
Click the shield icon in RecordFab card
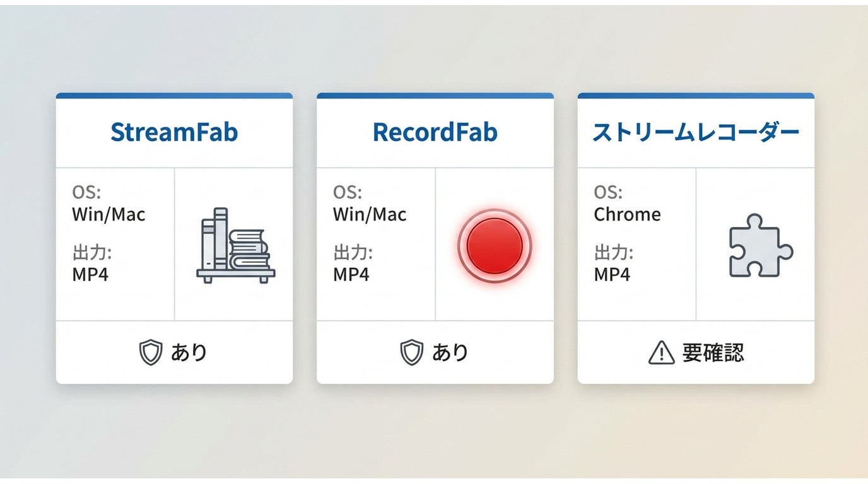(x=411, y=352)
